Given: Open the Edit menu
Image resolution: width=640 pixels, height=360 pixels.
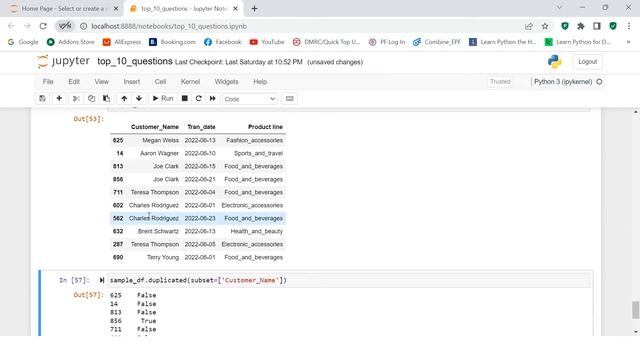Looking at the screenshot, I should (74, 82).
